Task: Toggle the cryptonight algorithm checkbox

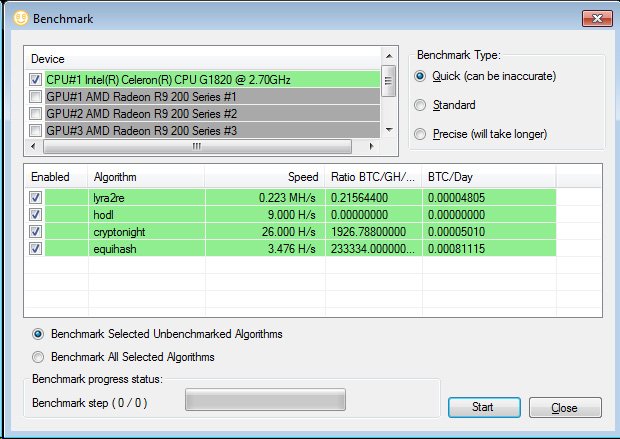Action: pos(35,231)
